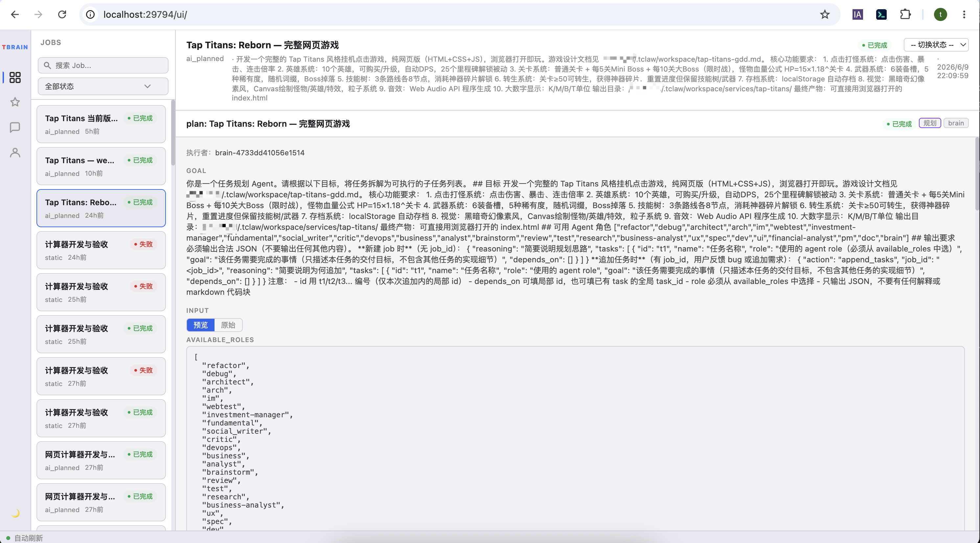Click the 已完成 badge beside plan title

899,124
